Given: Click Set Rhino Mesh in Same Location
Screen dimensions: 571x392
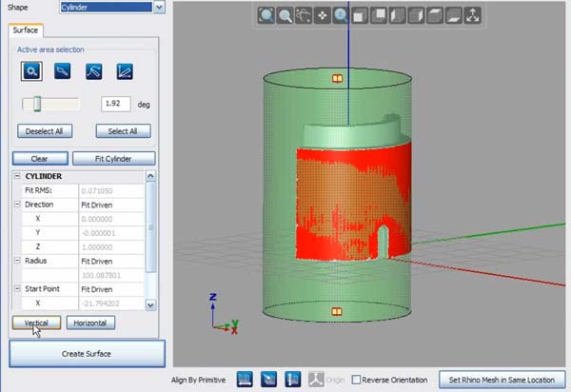Looking at the screenshot, I should [500, 380].
